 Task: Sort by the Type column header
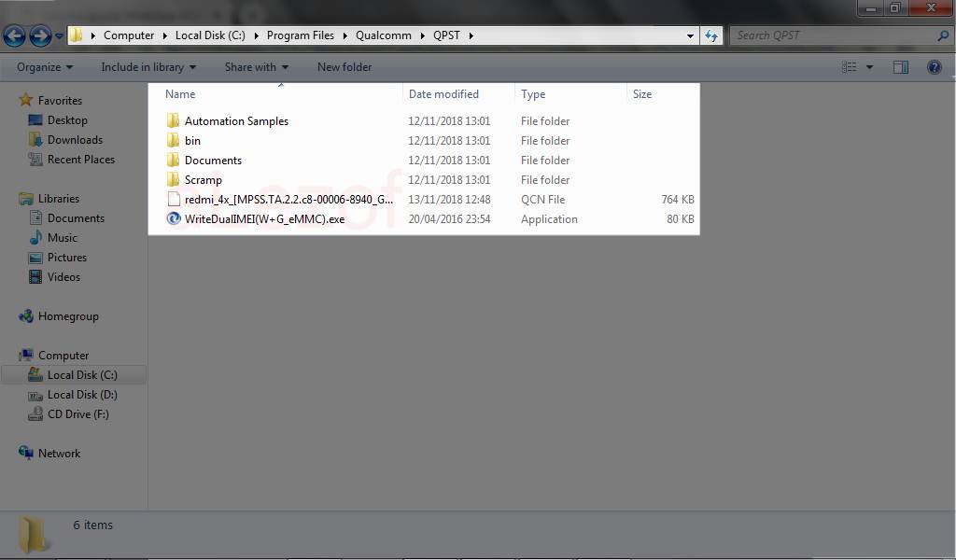[x=533, y=94]
